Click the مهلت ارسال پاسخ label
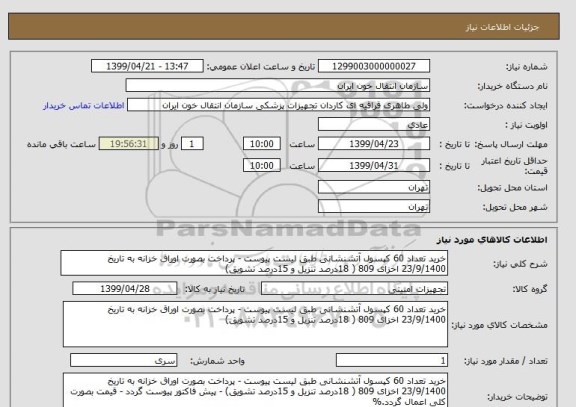The image size is (576, 407). (510, 144)
